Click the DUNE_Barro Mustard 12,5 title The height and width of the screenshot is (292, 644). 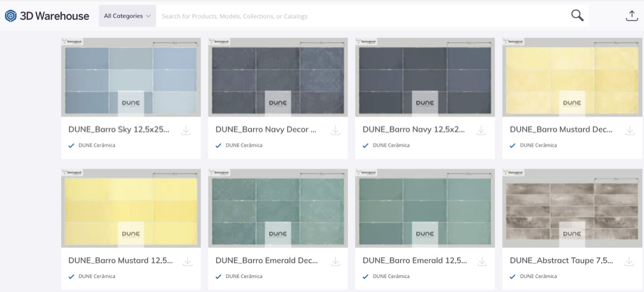[120, 260]
